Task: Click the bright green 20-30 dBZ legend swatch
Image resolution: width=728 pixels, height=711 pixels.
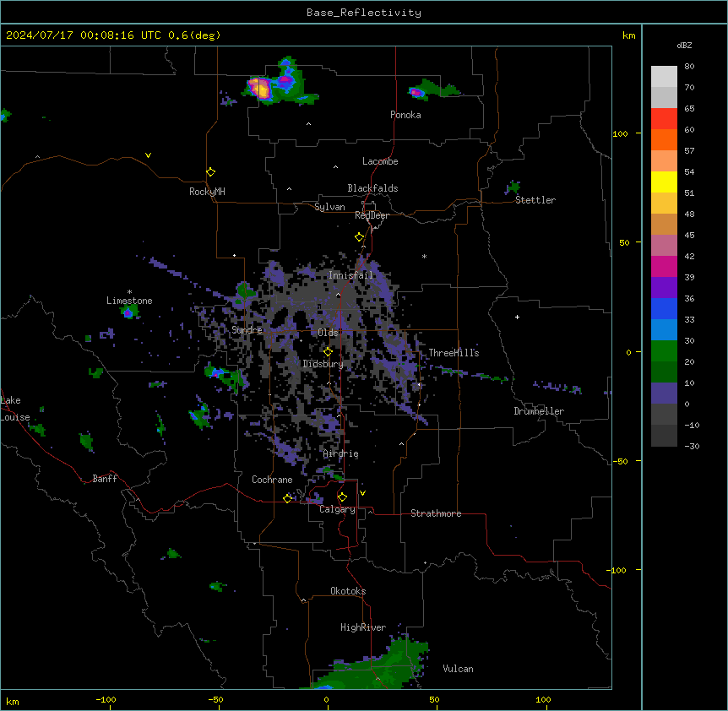Action: (x=664, y=351)
